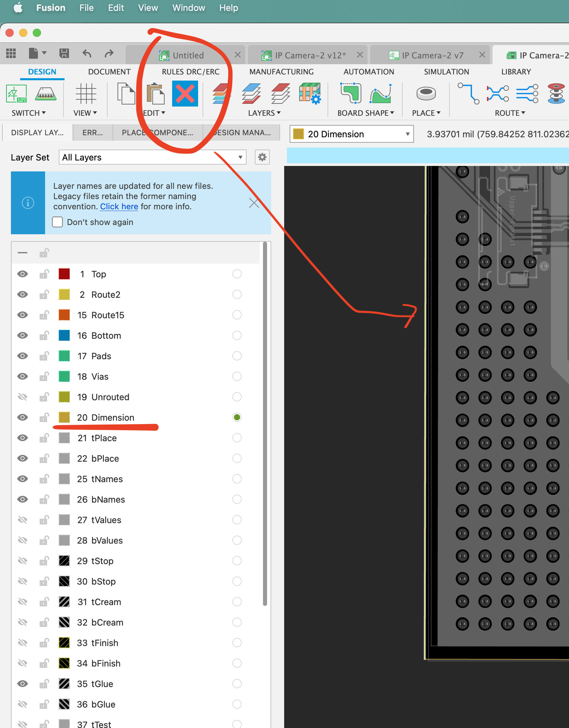Check the Don't show again checkbox
569x728 pixels.
(57, 222)
